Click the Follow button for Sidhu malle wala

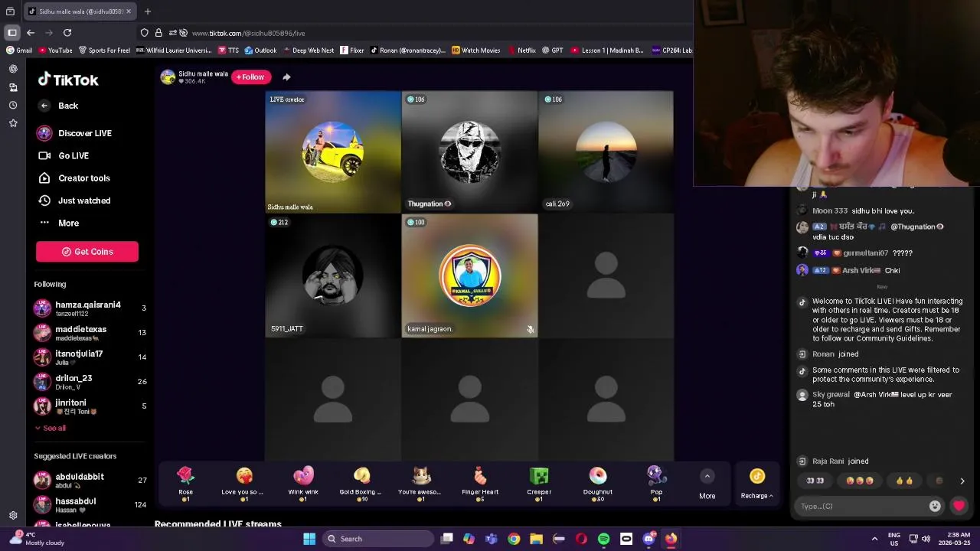coord(251,77)
